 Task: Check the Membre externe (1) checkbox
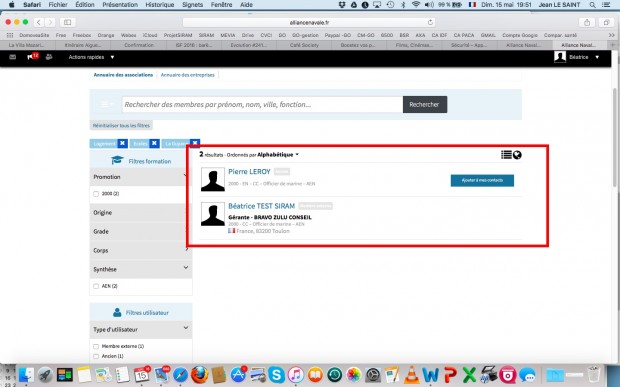pyautogui.click(x=96, y=346)
